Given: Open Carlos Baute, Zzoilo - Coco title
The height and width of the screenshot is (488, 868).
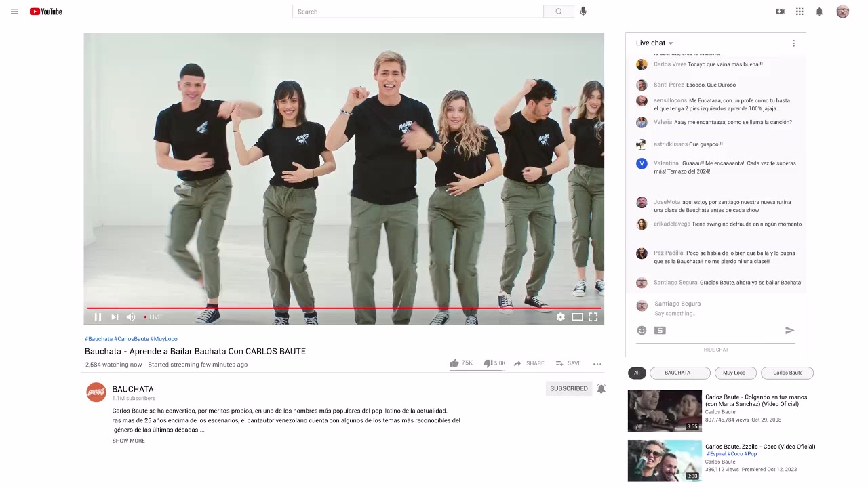Looking at the screenshot, I should point(760,447).
